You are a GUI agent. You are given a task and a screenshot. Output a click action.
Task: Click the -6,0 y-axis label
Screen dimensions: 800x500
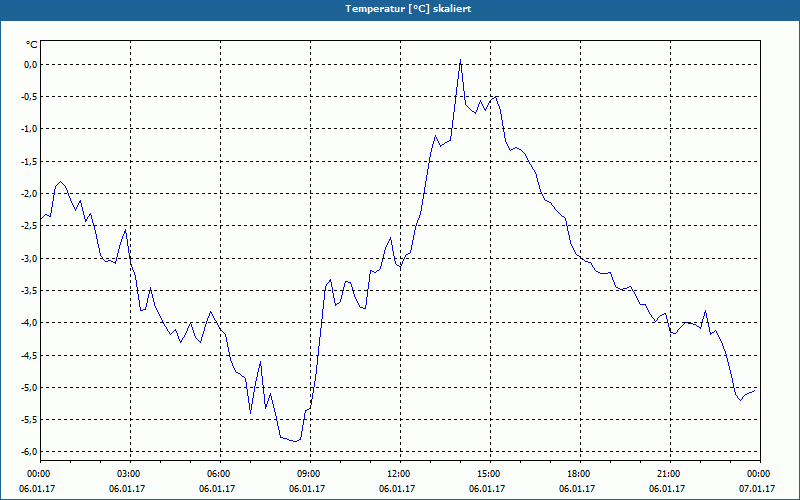click(x=29, y=452)
